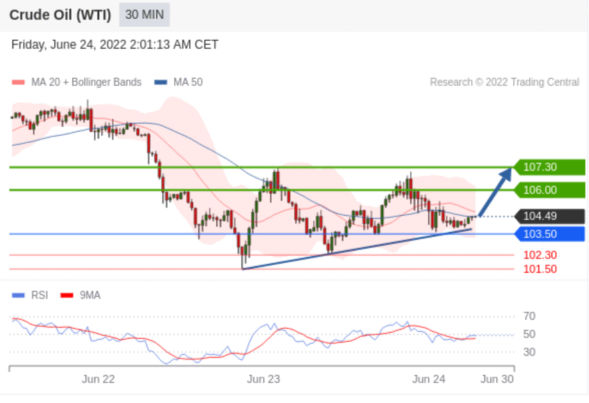Click the Jun 24 date axis label

click(x=429, y=379)
